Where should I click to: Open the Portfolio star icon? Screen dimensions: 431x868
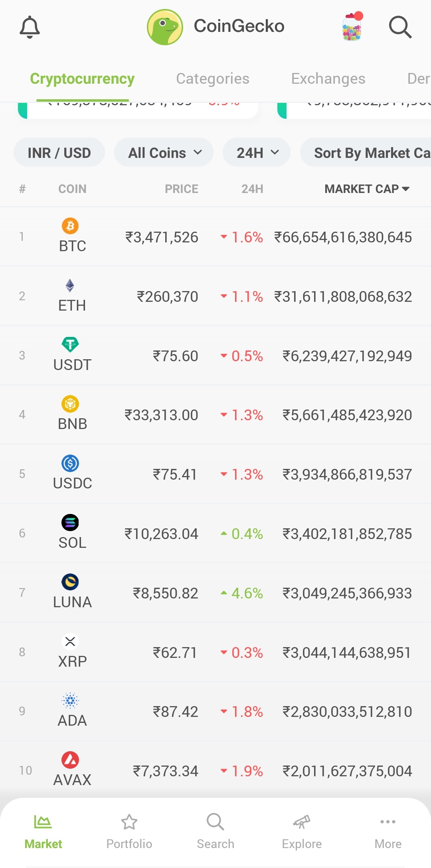(x=129, y=822)
